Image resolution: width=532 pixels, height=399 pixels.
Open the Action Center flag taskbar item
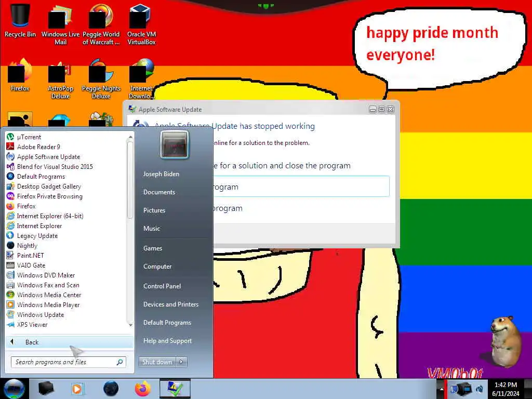coord(175,389)
